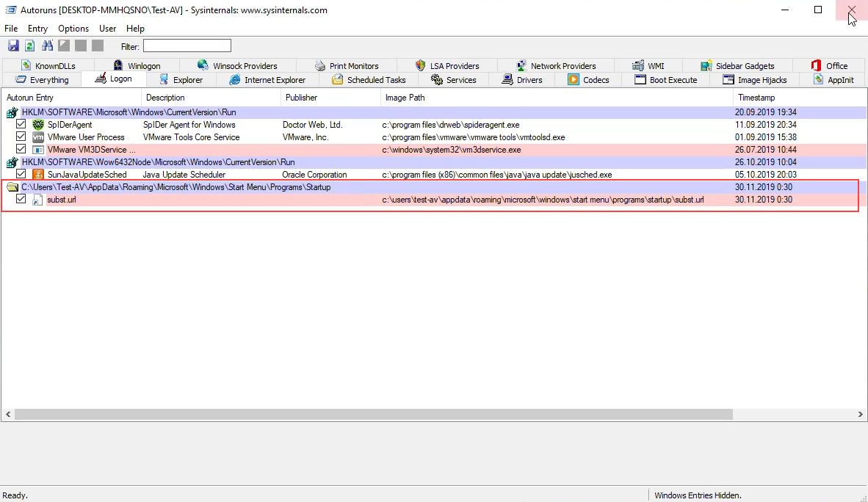
Task: Sort by Timestamp column header
Action: [800, 98]
